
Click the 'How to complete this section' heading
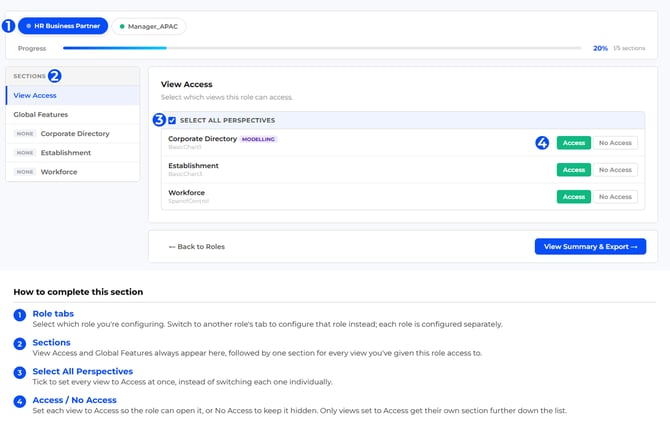click(x=78, y=292)
